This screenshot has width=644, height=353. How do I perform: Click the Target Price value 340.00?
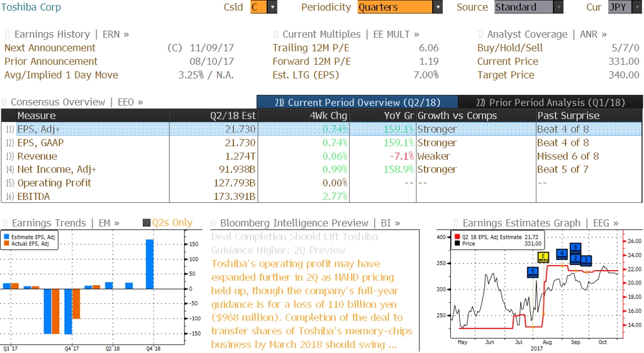[x=624, y=75]
